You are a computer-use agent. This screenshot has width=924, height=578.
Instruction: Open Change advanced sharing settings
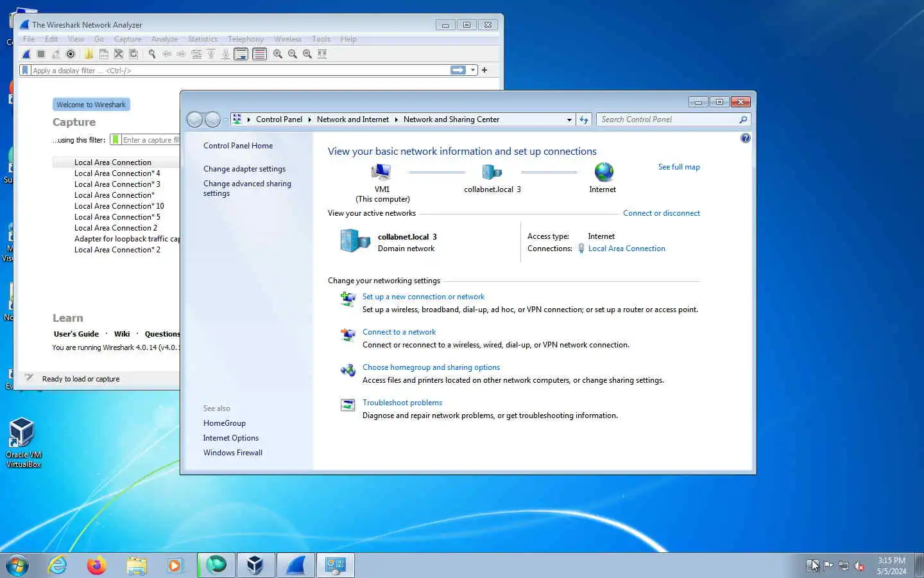click(x=247, y=188)
